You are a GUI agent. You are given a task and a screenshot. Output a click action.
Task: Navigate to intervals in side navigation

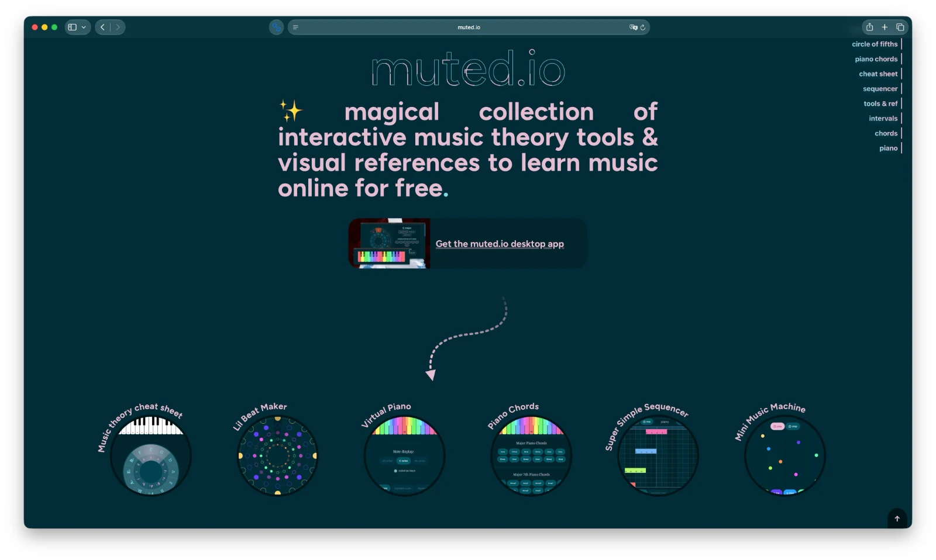(883, 118)
